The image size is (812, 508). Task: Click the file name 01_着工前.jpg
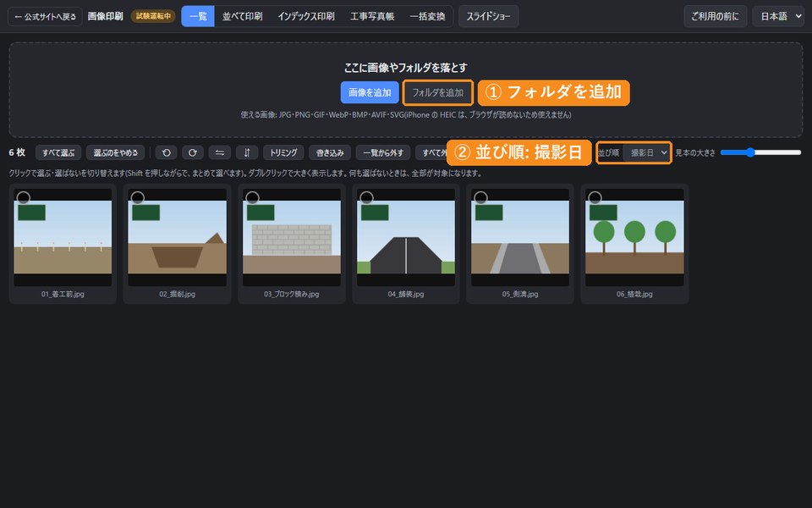tap(63, 294)
